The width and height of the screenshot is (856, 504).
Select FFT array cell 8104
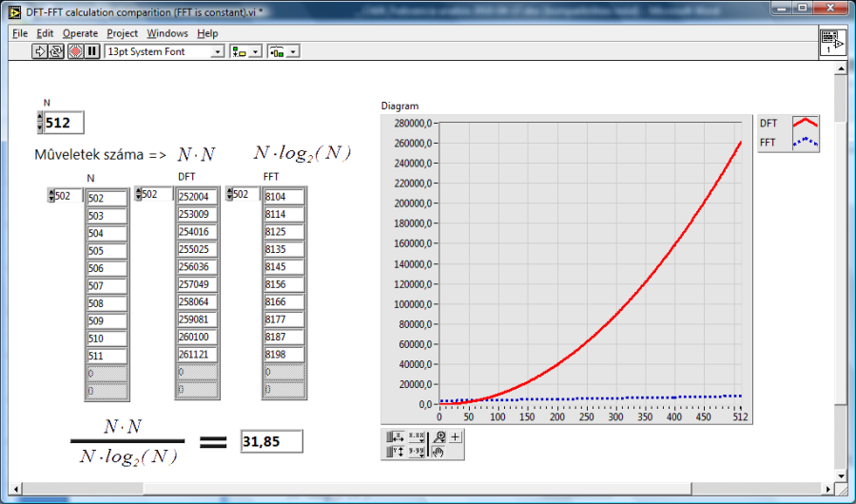283,197
